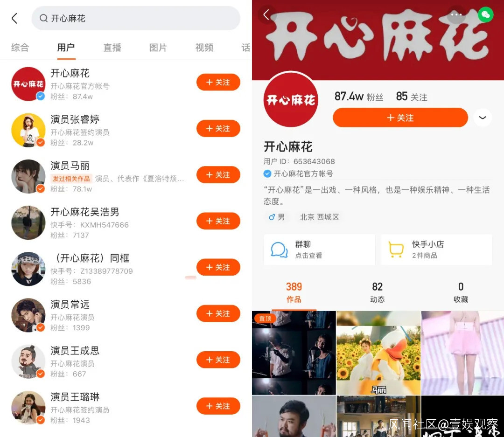This screenshot has width=504, height=437.
Task: Open the three-dots more options menu
Action: [x=456, y=14]
